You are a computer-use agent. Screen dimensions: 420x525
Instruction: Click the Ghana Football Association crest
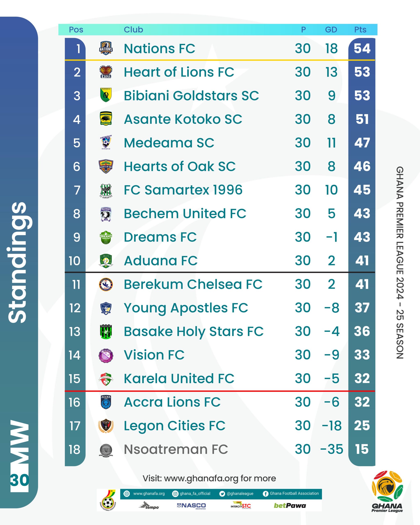point(108,500)
